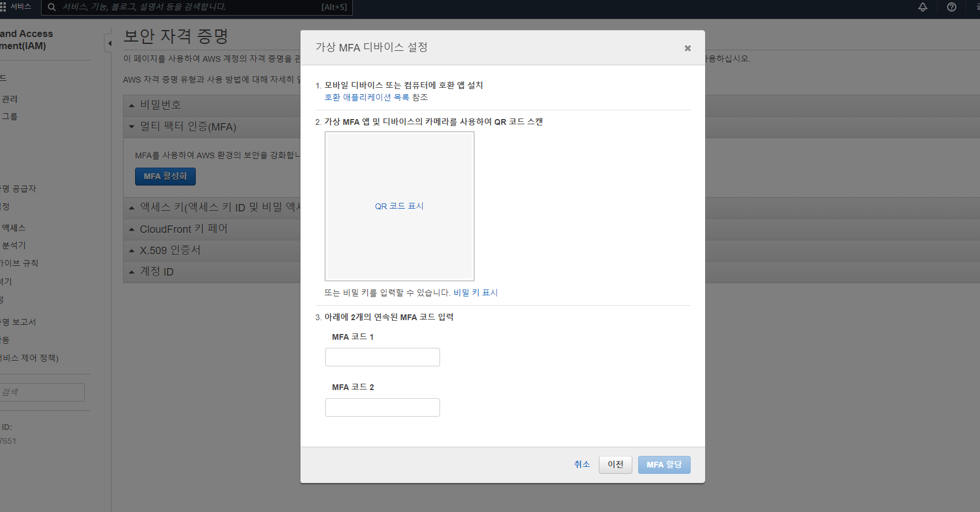The height and width of the screenshot is (512, 980).
Task: Click the 가상 MFA 디바이스 설정 dialog title
Action: point(371,47)
